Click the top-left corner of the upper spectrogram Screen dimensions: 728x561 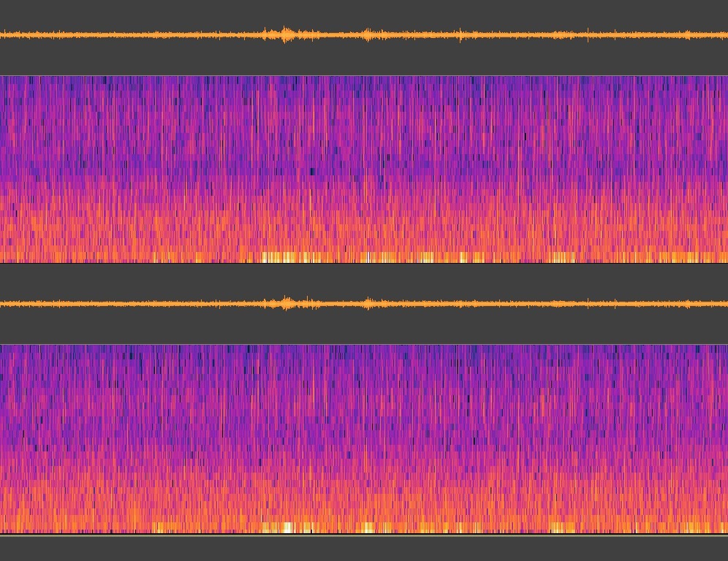[x=2, y=77]
